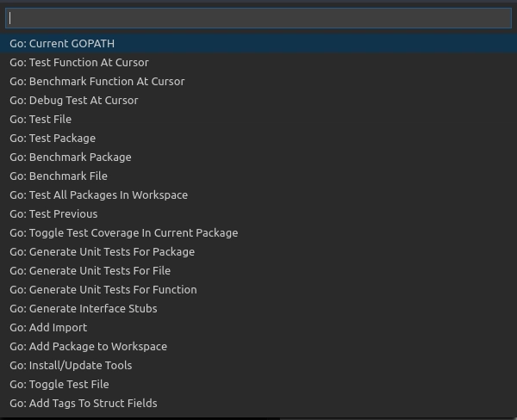Select Go: Benchmark Package command
This screenshot has height=420, width=517.
[258, 157]
